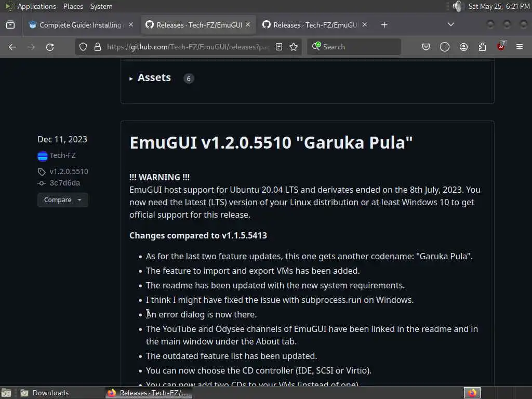Select the second Releases · Tech-FZ/EmuGUI tab
532x399 pixels.
[315, 25]
